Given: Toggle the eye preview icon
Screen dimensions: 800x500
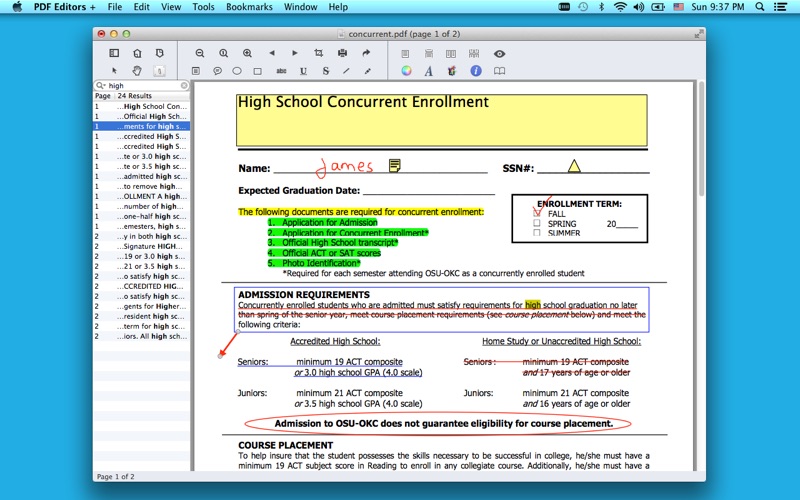Looking at the screenshot, I should (x=499, y=54).
